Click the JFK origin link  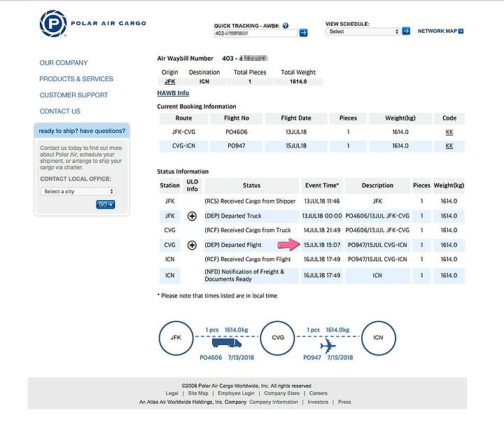(x=169, y=82)
